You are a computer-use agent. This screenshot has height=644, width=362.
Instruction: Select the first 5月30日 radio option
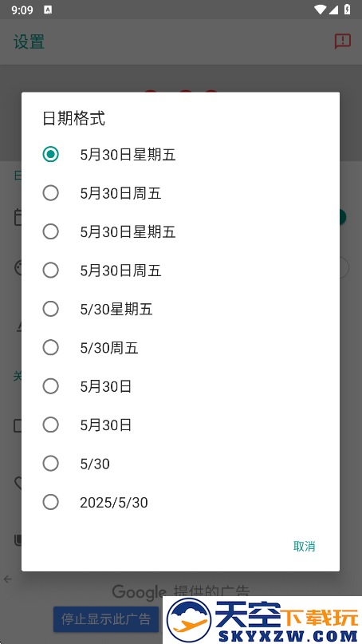click(180, 386)
